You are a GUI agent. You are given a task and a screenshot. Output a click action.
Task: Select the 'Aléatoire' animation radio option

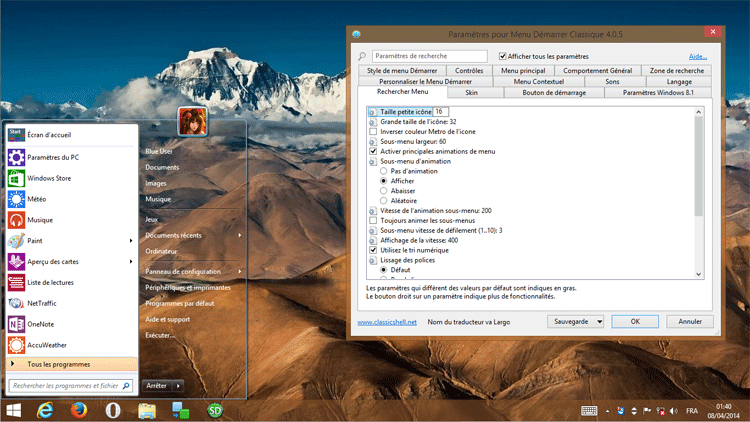(x=383, y=200)
